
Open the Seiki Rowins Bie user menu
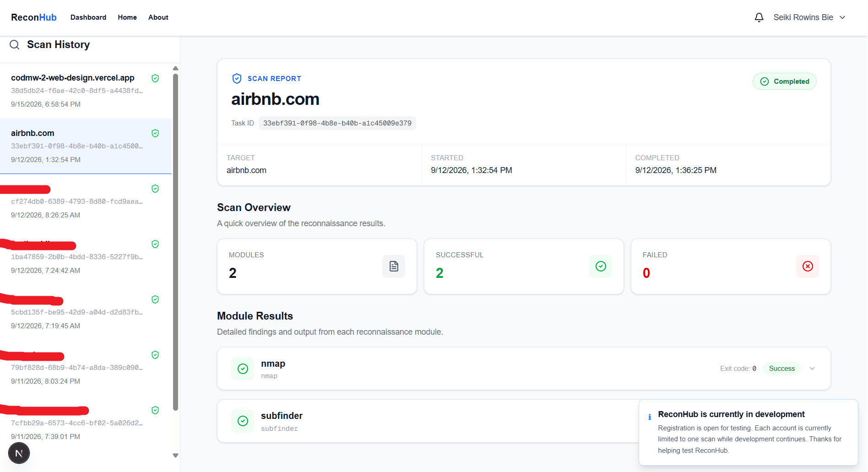pyautogui.click(x=809, y=17)
